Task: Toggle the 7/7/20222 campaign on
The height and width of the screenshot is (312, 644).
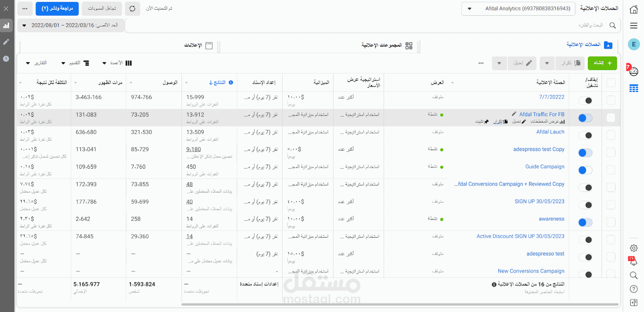Action: coord(585,101)
